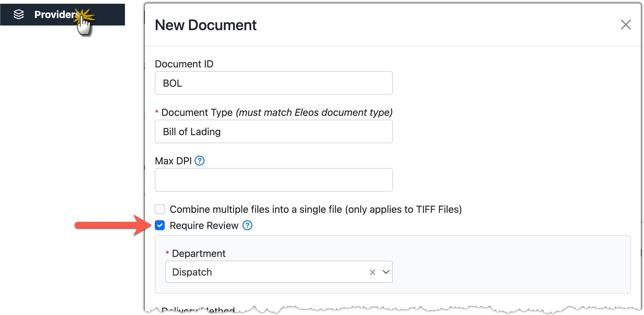644x315 pixels.
Task: Uncheck the Require Review checkbox
Action: click(160, 225)
